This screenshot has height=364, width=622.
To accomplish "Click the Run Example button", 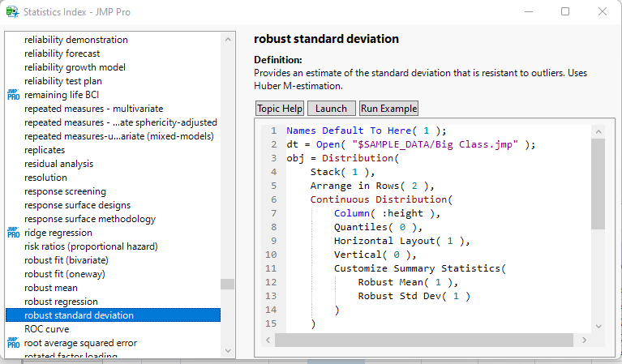I will tap(388, 109).
